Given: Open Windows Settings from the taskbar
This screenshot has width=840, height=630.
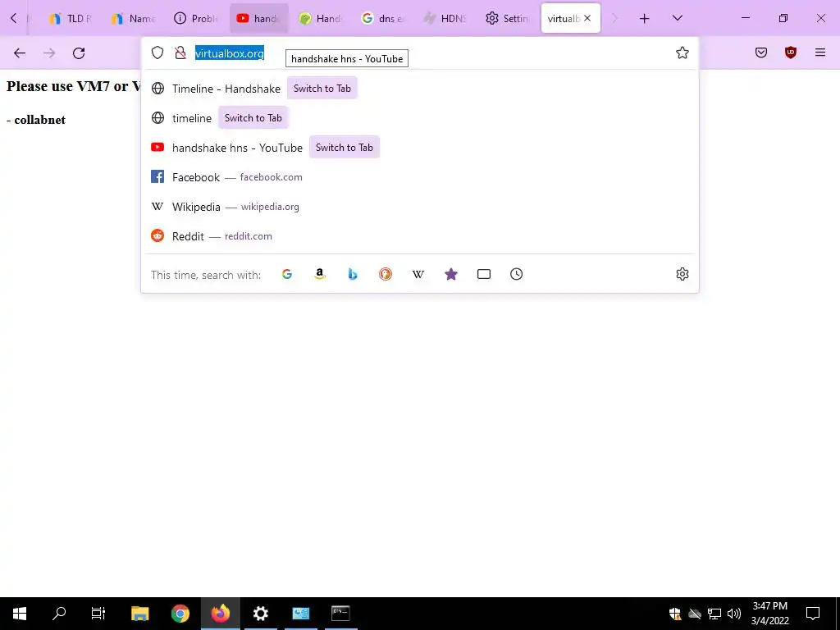Looking at the screenshot, I should click(260, 614).
